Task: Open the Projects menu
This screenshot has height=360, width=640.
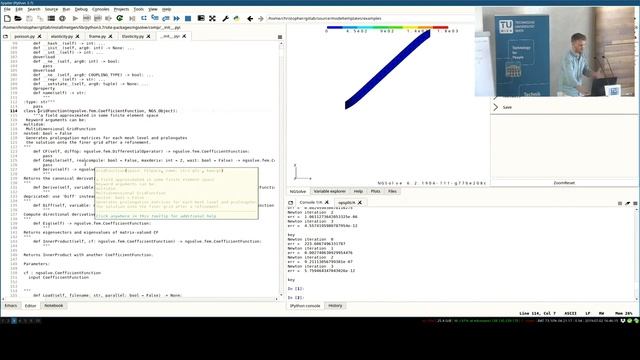Action: [121, 9]
